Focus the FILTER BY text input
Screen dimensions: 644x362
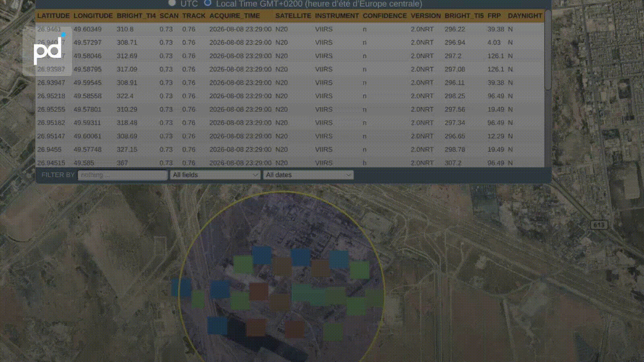[123, 175]
